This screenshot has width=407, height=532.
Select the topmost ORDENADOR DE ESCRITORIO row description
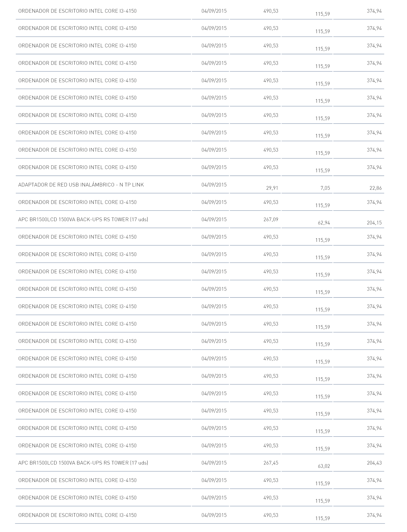(78, 11)
